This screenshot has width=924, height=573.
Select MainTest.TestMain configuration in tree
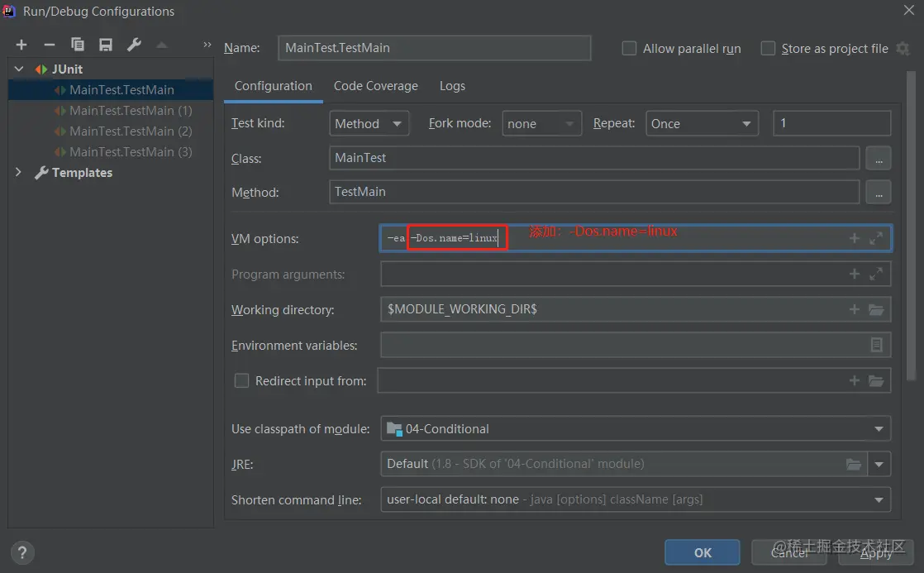111,89
